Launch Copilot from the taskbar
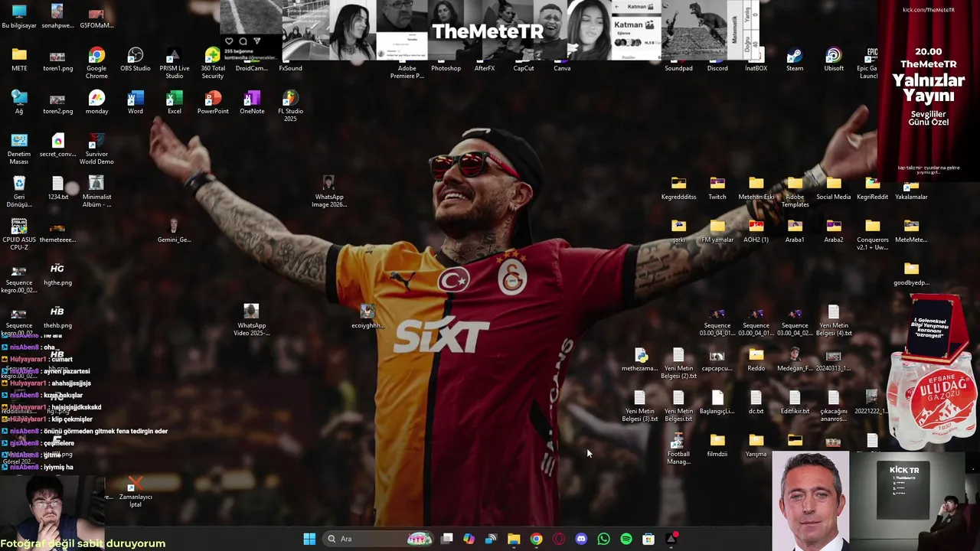The width and height of the screenshot is (980, 551). [x=469, y=539]
